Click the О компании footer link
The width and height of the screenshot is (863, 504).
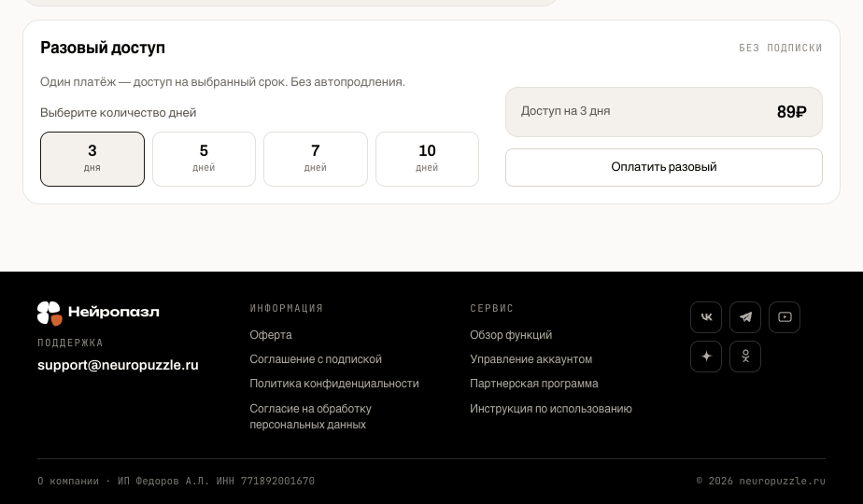coord(68,481)
